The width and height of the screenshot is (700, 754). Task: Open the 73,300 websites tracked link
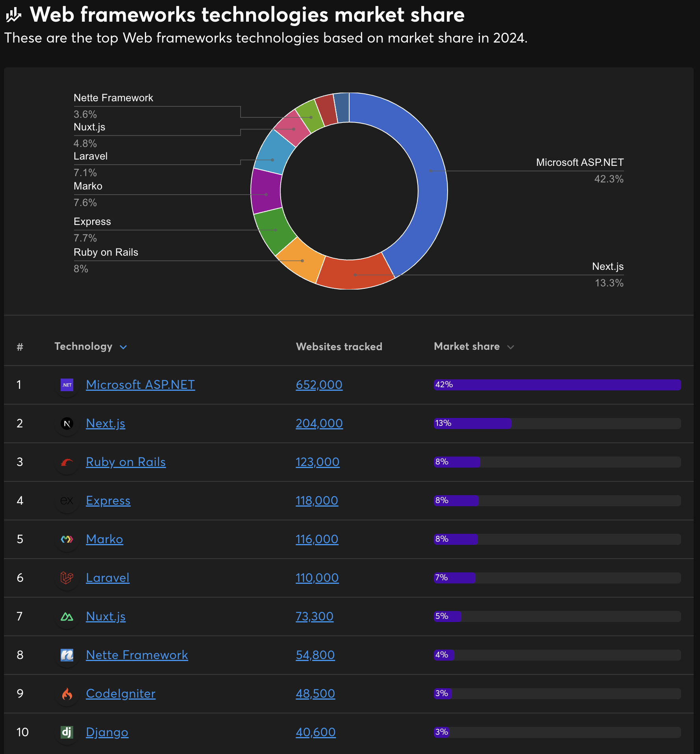click(315, 617)
